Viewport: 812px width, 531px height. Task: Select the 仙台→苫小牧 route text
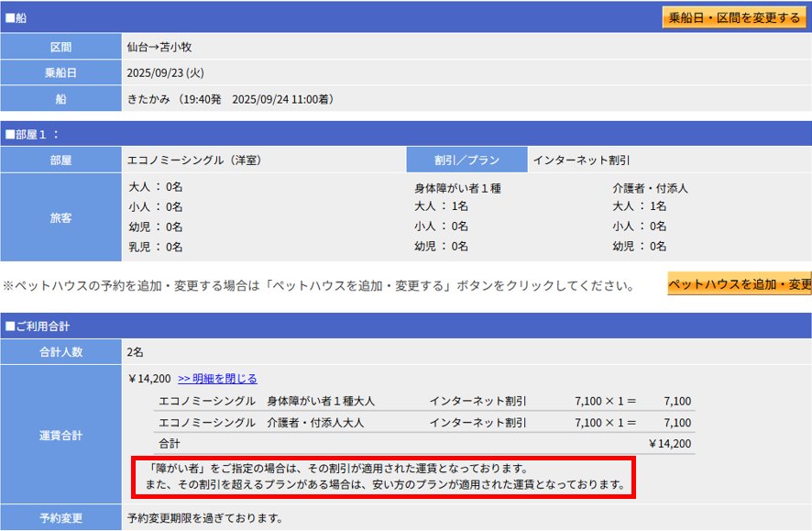pos(159,47)
